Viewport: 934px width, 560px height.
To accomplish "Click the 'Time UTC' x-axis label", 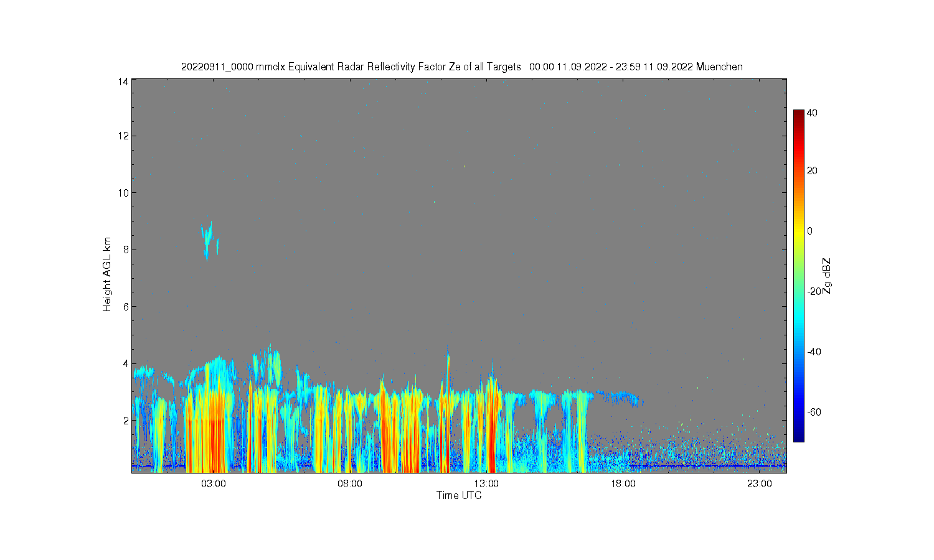I will tap(459, 495).
